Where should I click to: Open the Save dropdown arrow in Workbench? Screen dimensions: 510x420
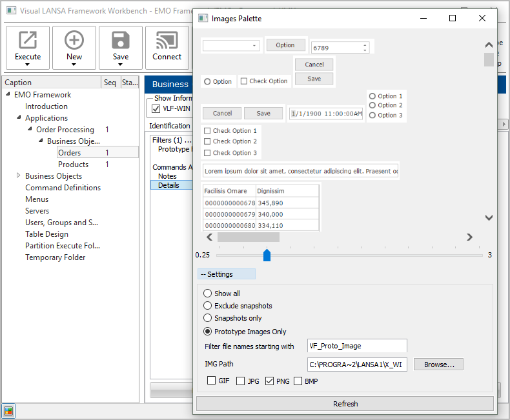(120, 65)
